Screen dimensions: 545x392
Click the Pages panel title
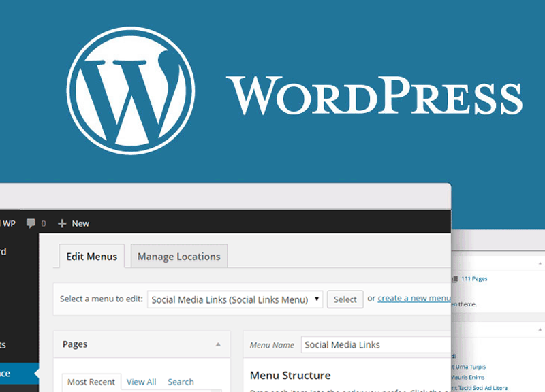coord(75,344)
